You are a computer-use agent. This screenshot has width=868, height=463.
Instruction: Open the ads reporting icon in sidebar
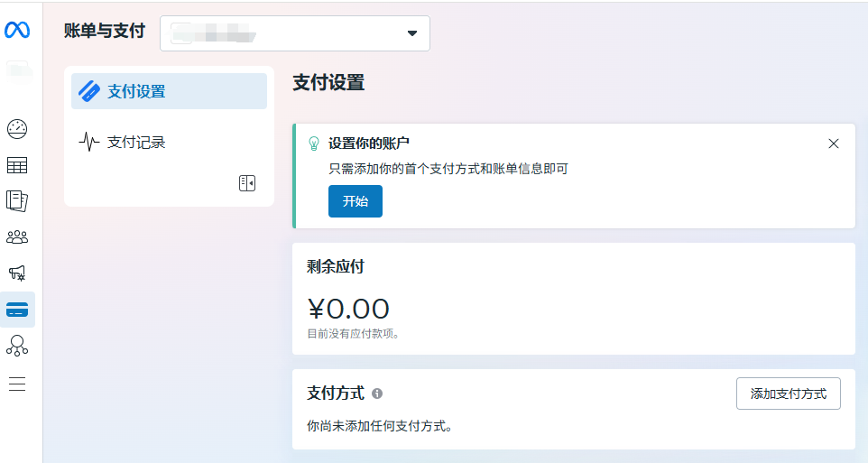click(17, 200)
